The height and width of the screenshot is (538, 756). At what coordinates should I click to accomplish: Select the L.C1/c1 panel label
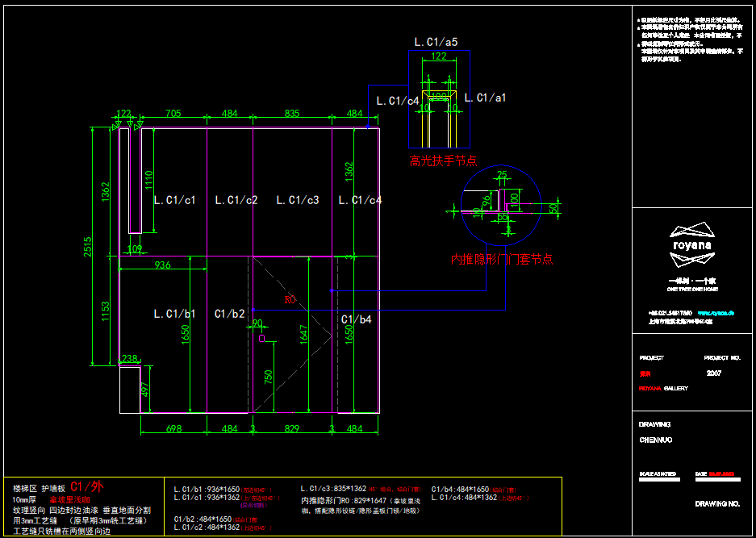175,200
